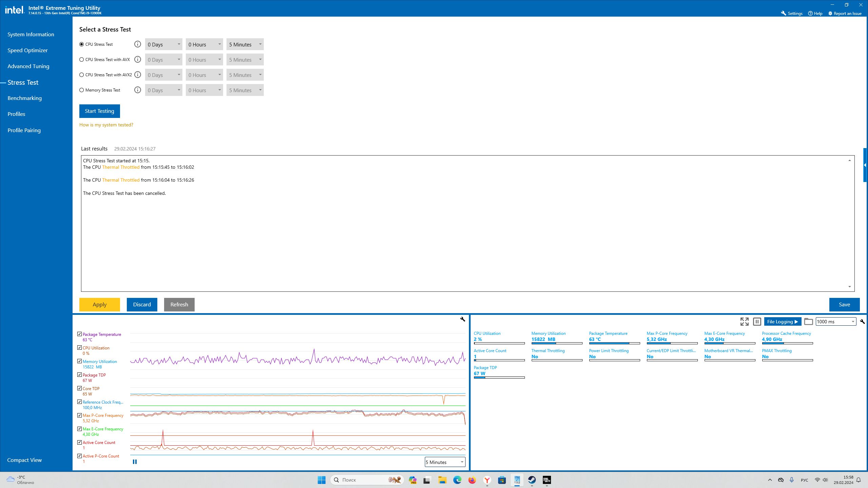Expand the graph 5 Minutes timespan dropdown

click(x=445, y=462)
